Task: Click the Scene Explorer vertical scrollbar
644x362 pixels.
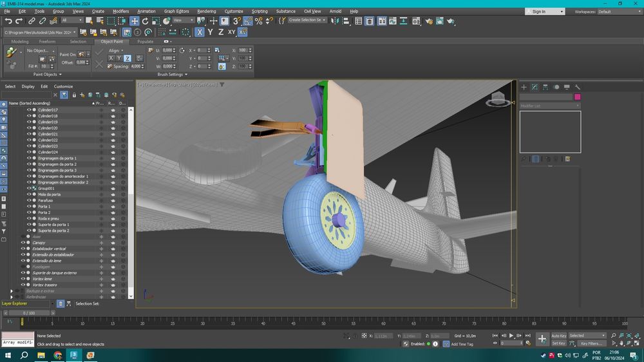Action: (x=131, y=202)
